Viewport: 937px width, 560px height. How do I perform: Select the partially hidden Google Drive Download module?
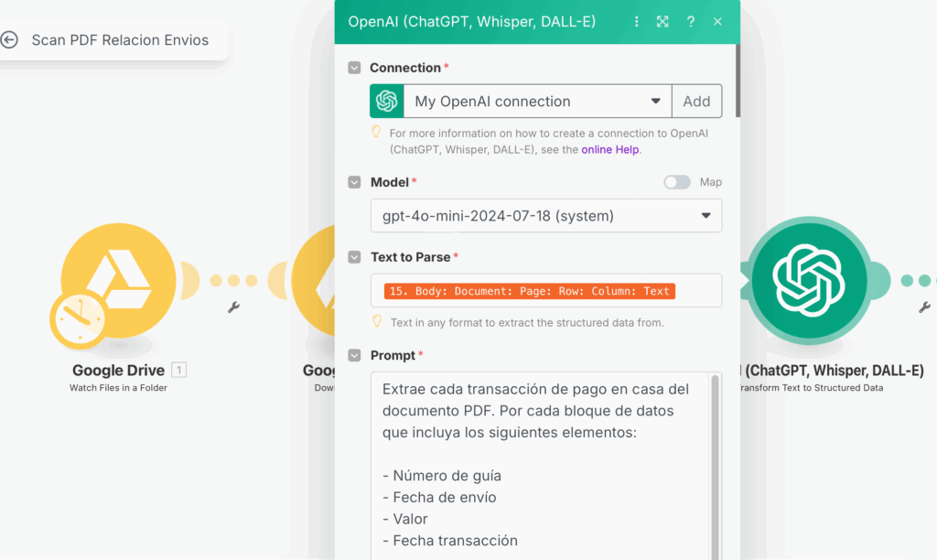pyautogui.click(x=313, y=280)
